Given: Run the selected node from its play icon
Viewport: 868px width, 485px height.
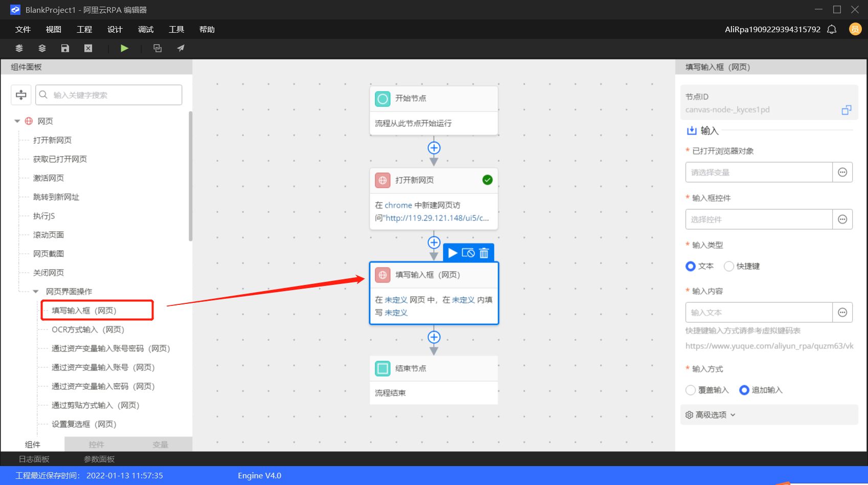Looking at the screenshot, I should pos(453,253).
